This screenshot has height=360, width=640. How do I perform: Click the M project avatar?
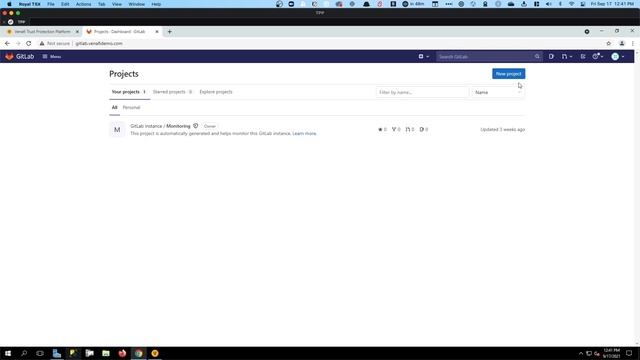pos(117,130)
